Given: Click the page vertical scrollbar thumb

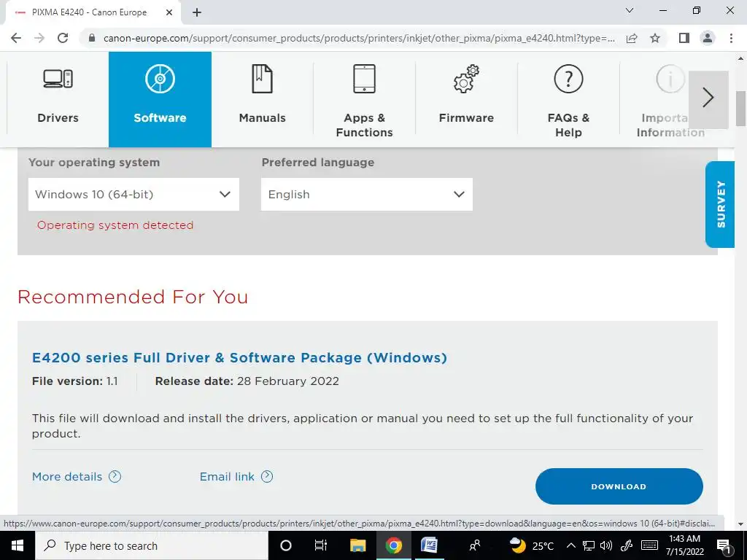Looking at the screenshot, I should [741, 109].
